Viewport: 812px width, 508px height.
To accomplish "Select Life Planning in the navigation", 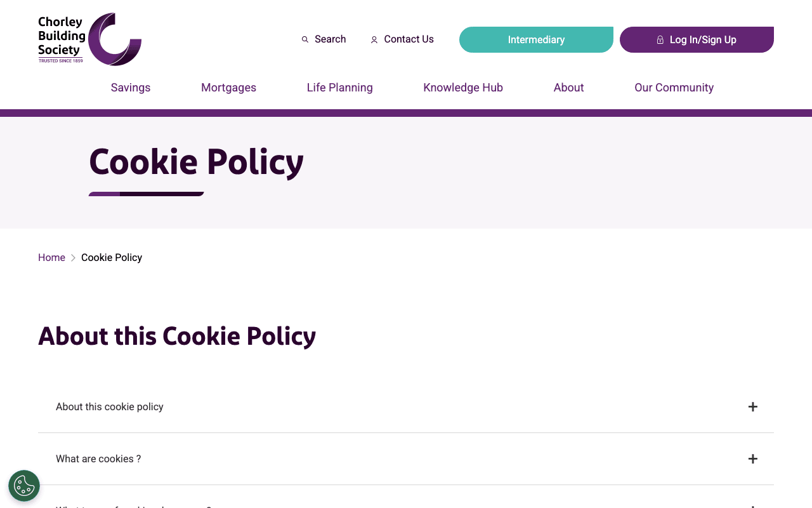I will click(x=339, y=88).
